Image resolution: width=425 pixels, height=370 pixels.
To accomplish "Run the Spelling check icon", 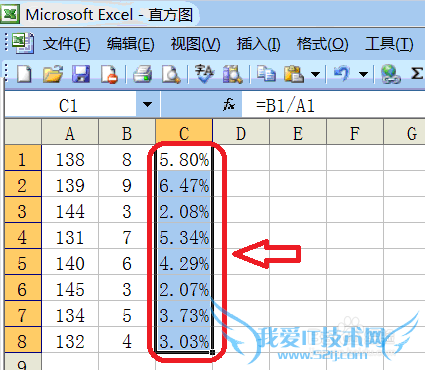I will (204, 73).
